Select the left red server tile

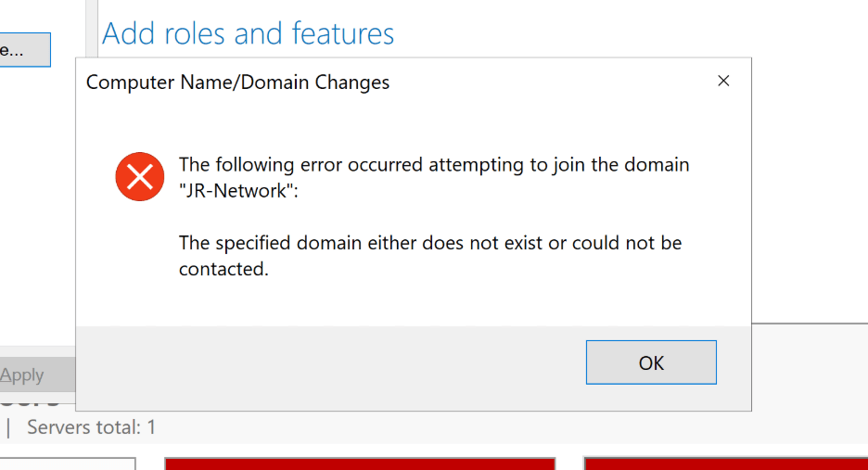[359, 464]
